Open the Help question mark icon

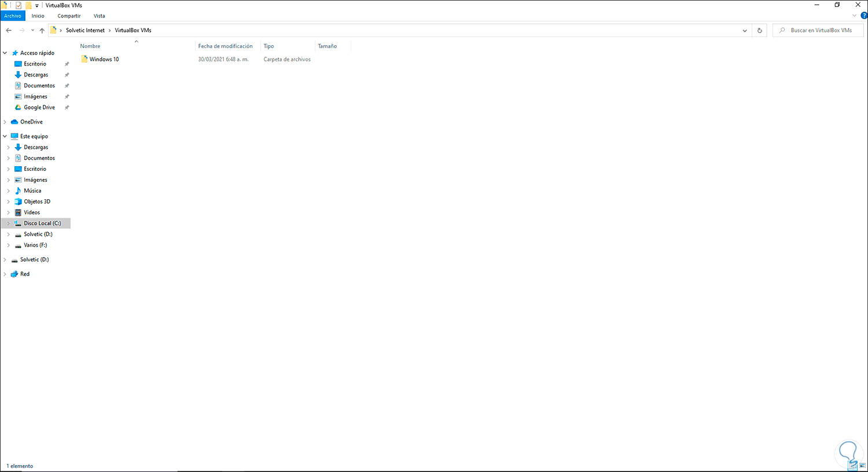[864, 16]
